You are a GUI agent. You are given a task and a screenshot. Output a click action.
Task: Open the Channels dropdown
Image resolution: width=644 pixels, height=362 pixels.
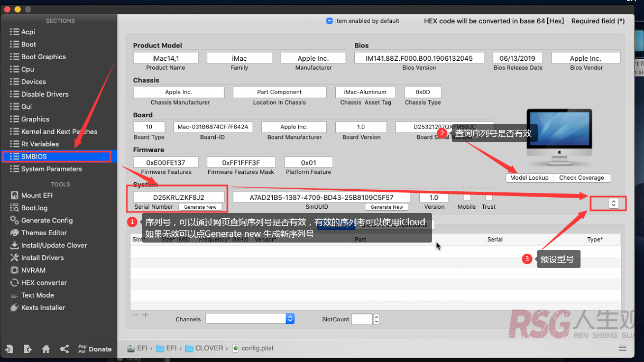tap(250, 319)
